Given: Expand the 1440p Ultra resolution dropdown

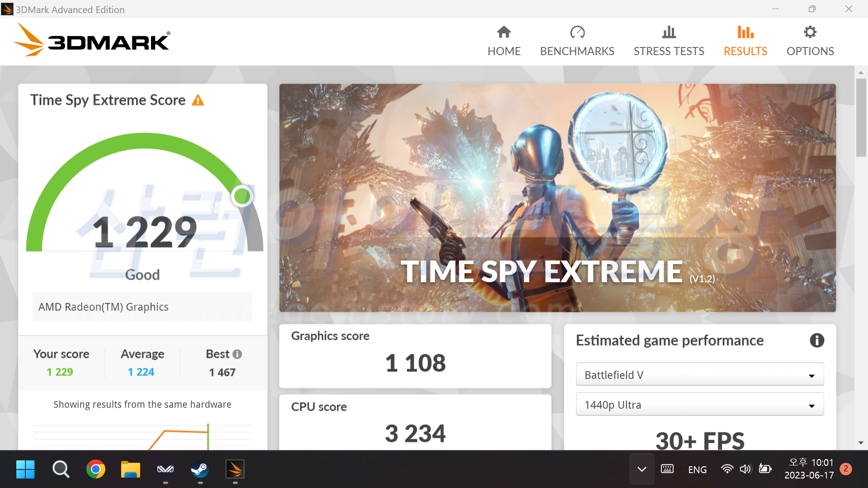Looking at the screenshot, I should (x=699, y=405).
